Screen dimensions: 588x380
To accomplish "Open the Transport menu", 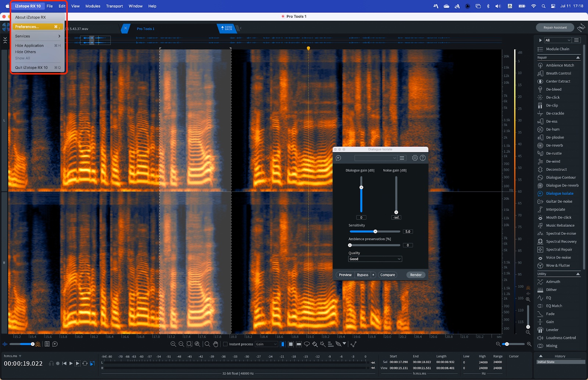I will click(114, 6).
